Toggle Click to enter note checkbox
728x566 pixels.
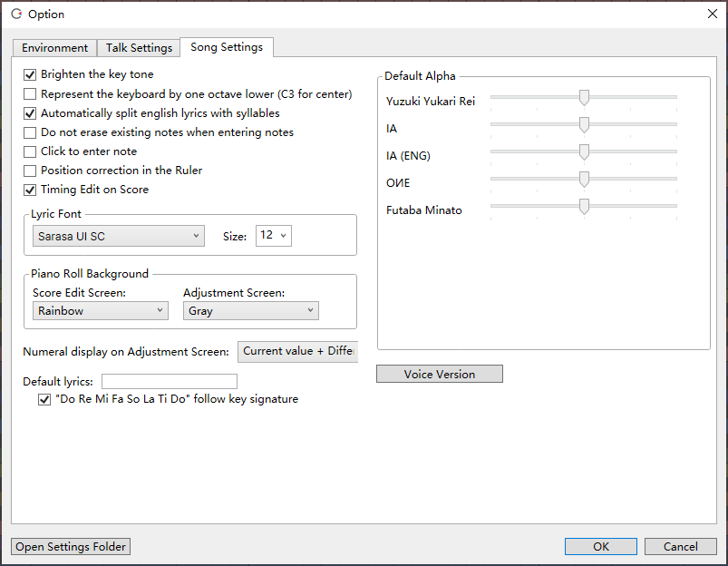(30, 151)
